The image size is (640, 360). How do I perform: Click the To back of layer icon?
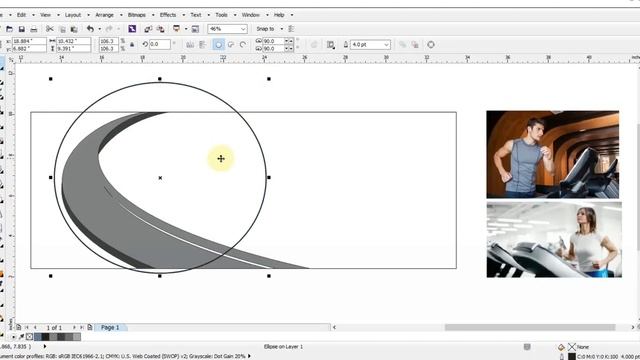415,45
